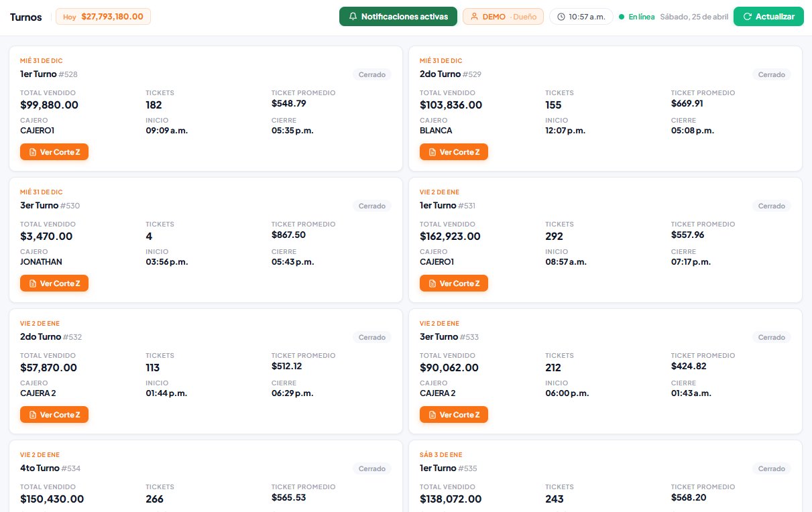Toggle the Notificaciones activas button
The width and height of the screenshot is (812, 512).
click(398, 17)
